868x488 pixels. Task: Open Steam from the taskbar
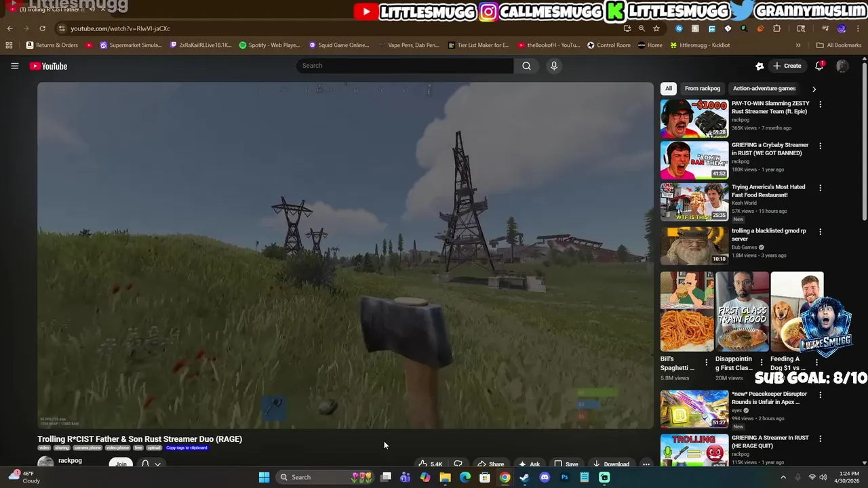point(524,477)
